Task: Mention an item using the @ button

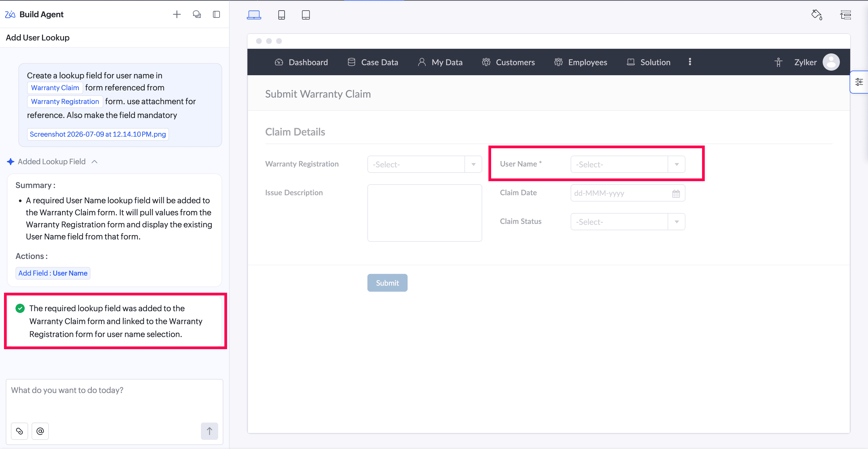Action: (x=40, y=431)
